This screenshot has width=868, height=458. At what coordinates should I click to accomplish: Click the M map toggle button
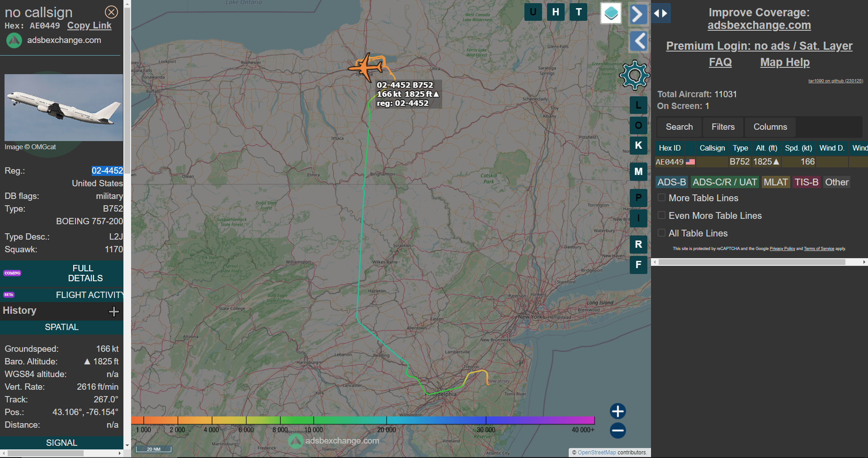pos(638,171)
